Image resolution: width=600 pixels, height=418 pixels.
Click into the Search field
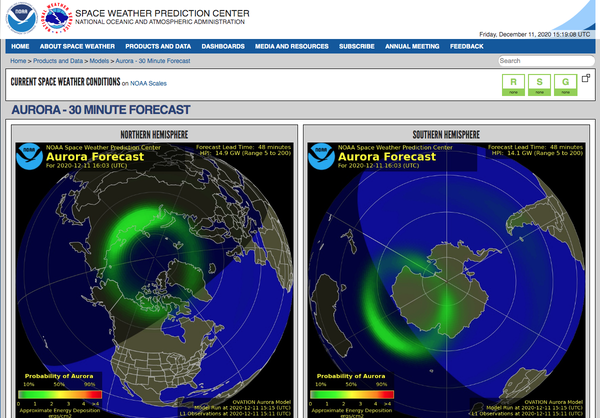point(546,61)
